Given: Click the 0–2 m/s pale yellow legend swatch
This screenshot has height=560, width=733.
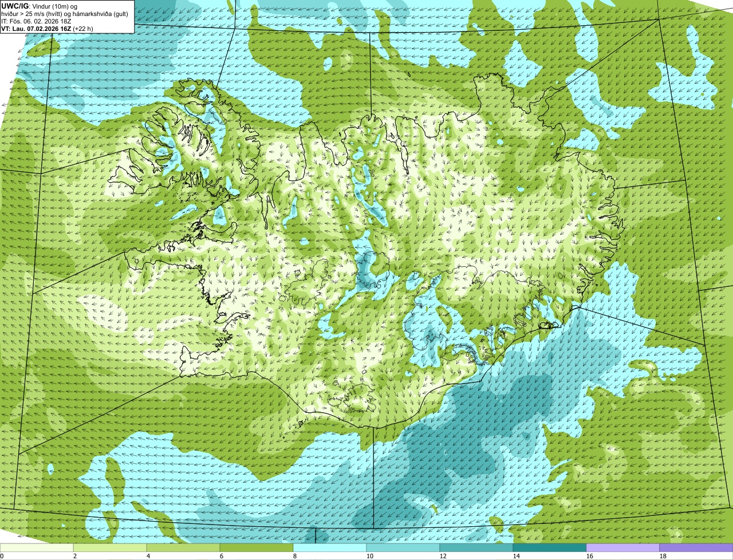Looking at the screenshot, I should tap(37, 548).
